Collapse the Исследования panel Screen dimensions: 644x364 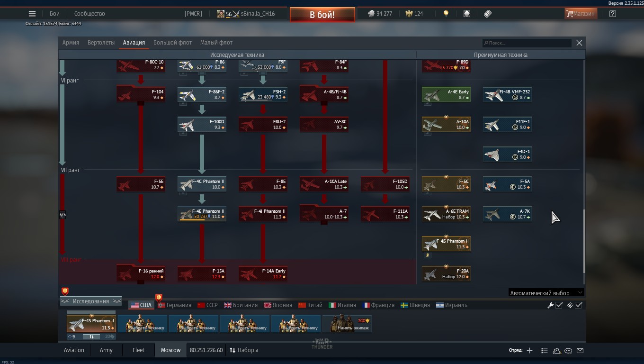(x=90, y=301)
